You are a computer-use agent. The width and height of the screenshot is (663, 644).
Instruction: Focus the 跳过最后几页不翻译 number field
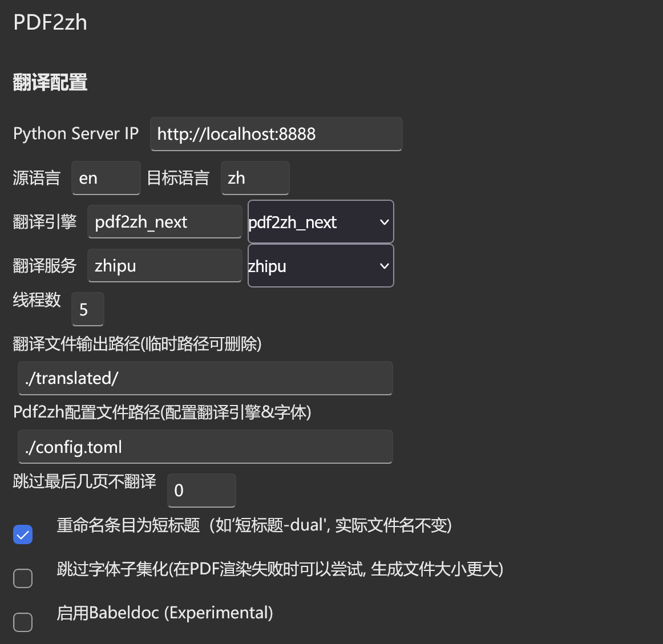pyautogui.click(x=201, y=491)
